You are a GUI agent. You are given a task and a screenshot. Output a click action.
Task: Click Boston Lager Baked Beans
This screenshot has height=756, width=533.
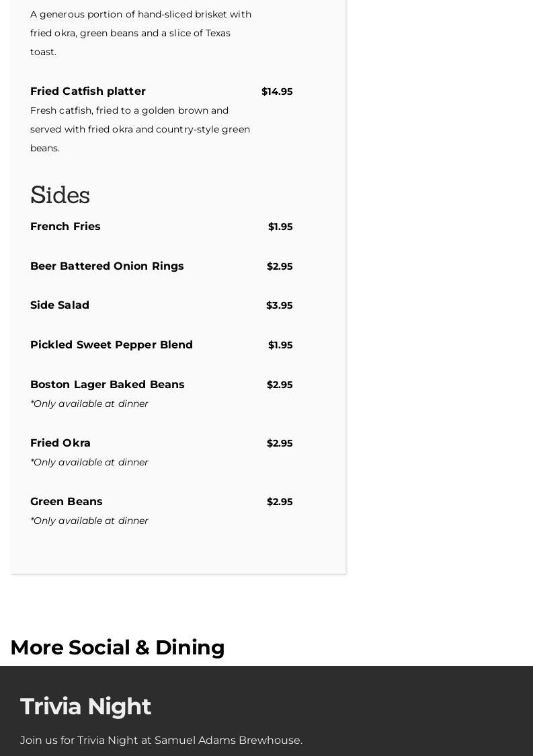[108, 384]
